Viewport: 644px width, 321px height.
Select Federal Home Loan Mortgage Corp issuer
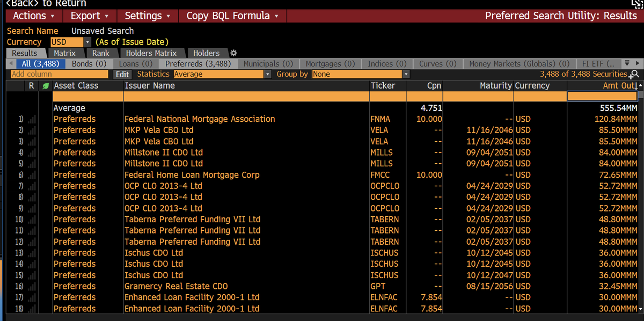click(192, 175)
